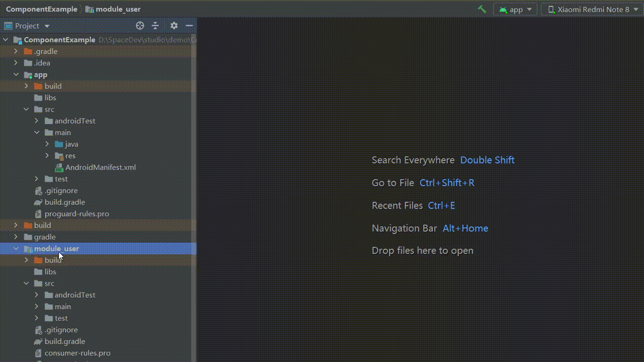Expand the .idea folder
This screenshot has width=644, height=362.
[x=16, y=63]
